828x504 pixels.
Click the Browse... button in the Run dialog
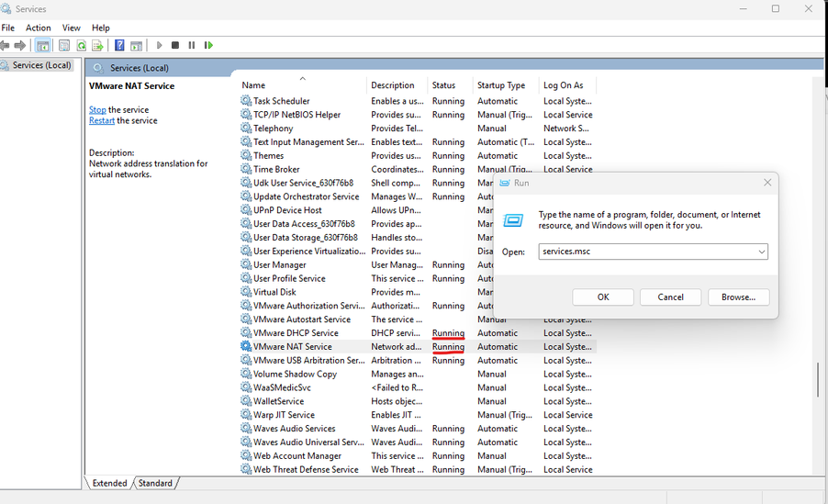(x=738, y=297)
